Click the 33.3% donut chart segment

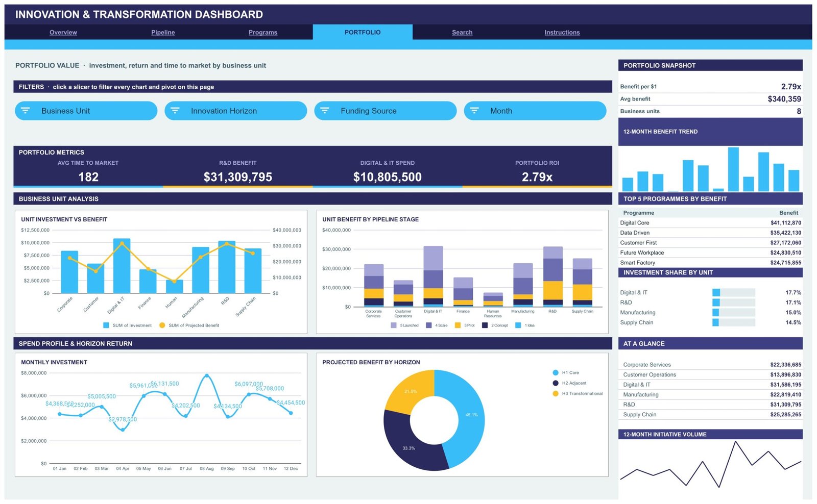point(408,448)
